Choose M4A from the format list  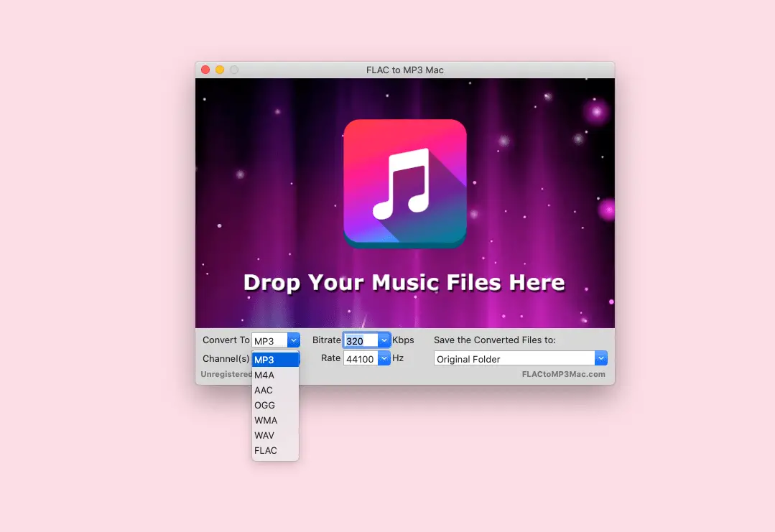[x=275, y=375]
